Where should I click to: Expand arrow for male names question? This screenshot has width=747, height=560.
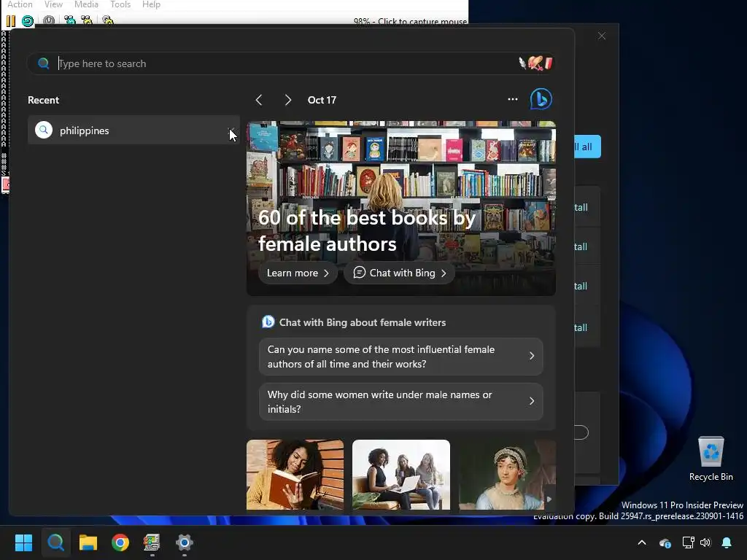(532, 401)
